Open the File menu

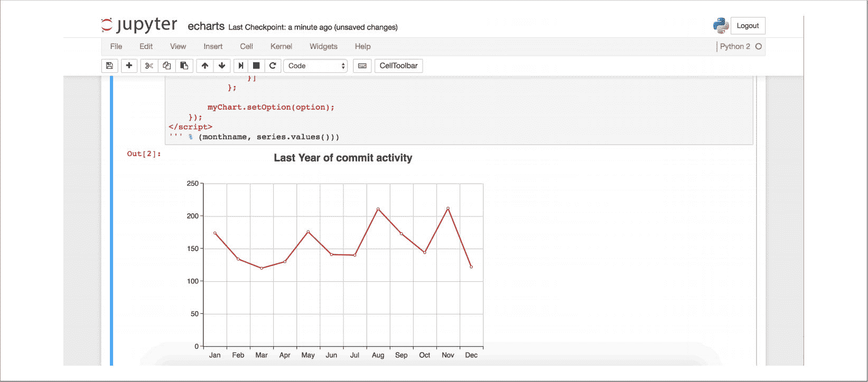(116, 46)
